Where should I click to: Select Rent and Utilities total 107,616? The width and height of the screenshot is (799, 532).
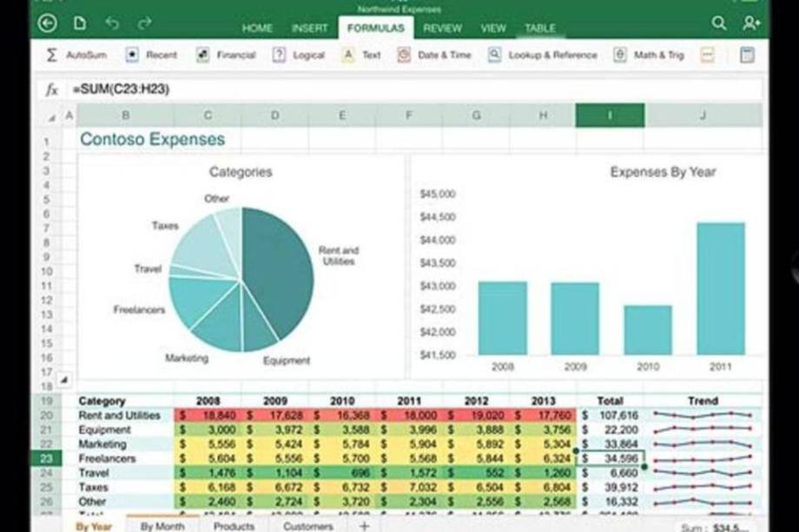tap(610, 416)
